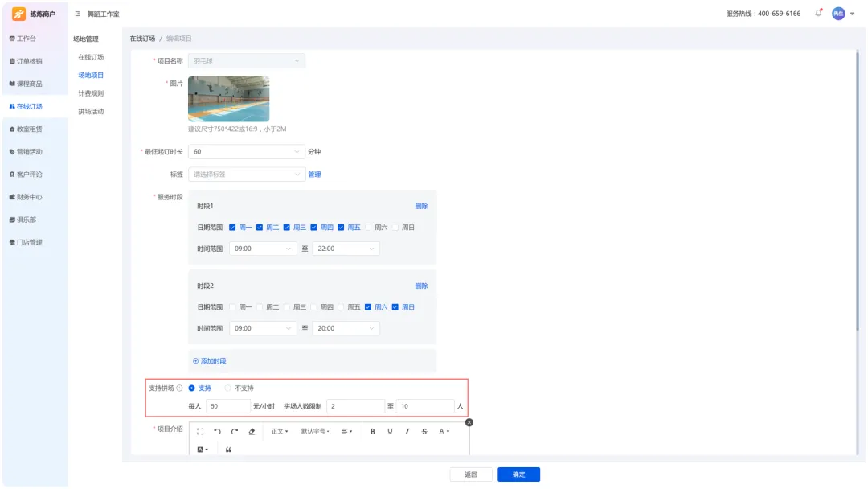
Task: Apply strikethrough formatting icon
Action: click(x=424, y=432)
